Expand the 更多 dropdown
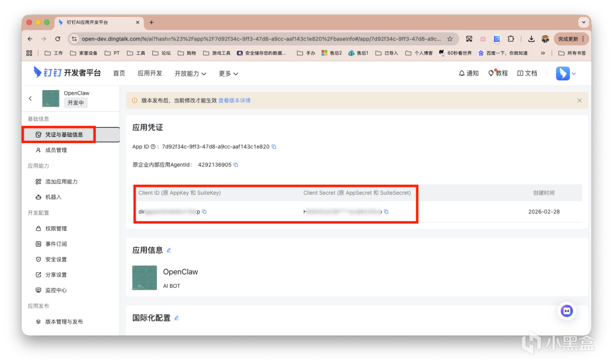The image size is (613, 364). (x=228, y=73)
